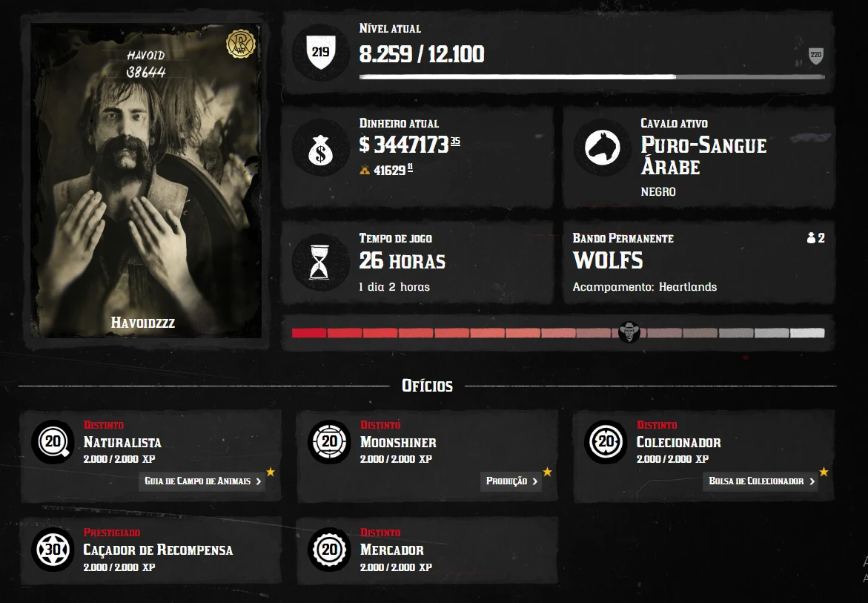Image resolution: width=868 pixels, height=603 pixels.
Task: Click the gold emblem on the portrait
Action: click(241, 44)
